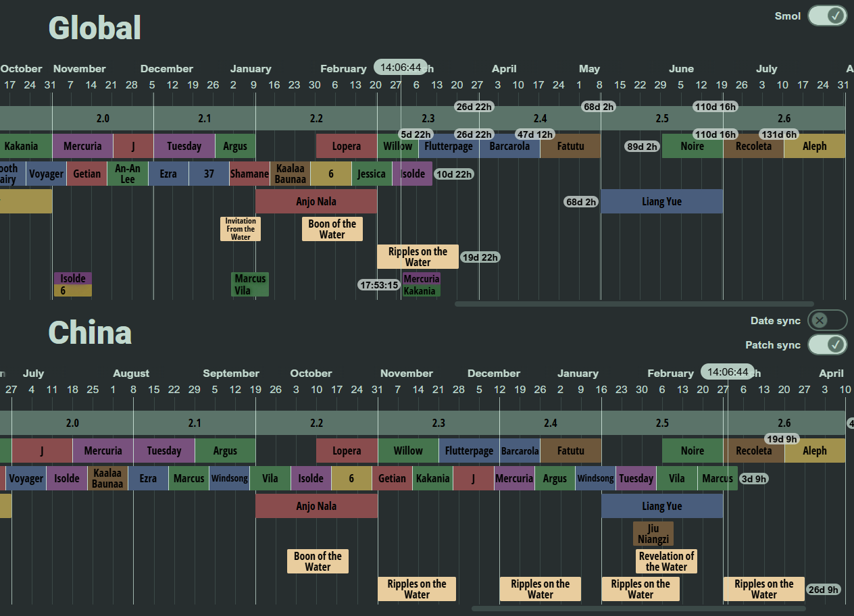Click the 17:53:15 countdown badge
The image size is (854, 616).
[378, 285]
